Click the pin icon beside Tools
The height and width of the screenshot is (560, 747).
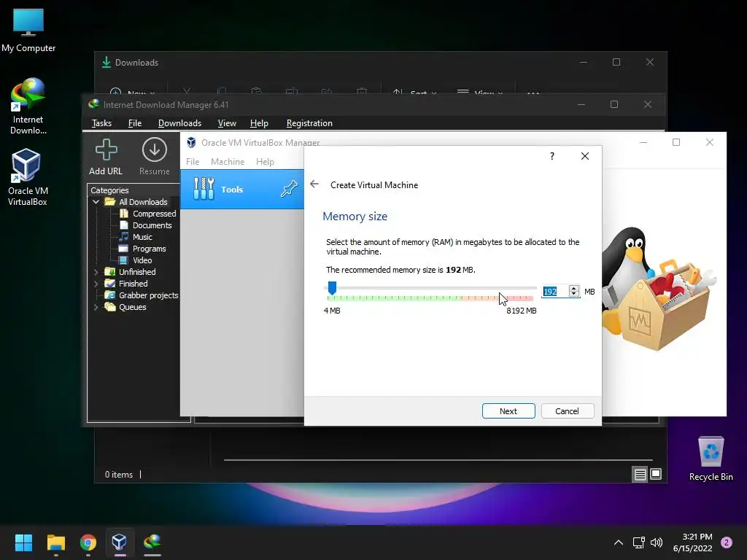[x=289, y=189]
